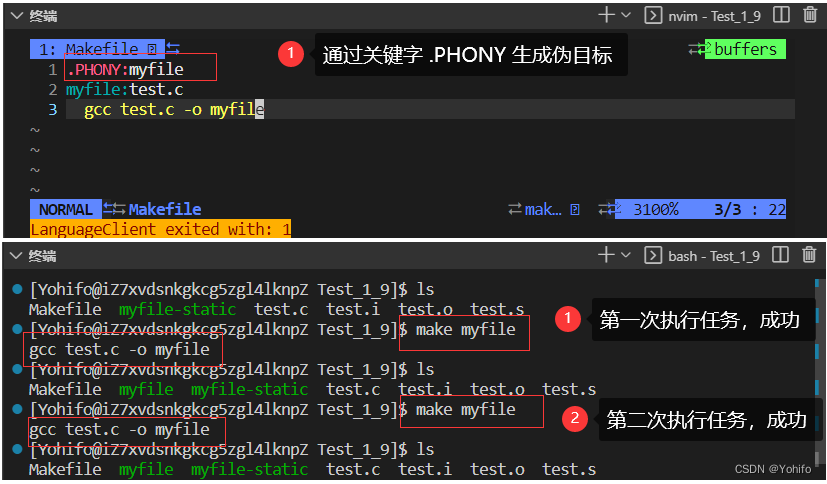Viewport: 827px width, 484px height.
Task: Click the 3/3 : 22 line counter
Action: coord(750,209)
